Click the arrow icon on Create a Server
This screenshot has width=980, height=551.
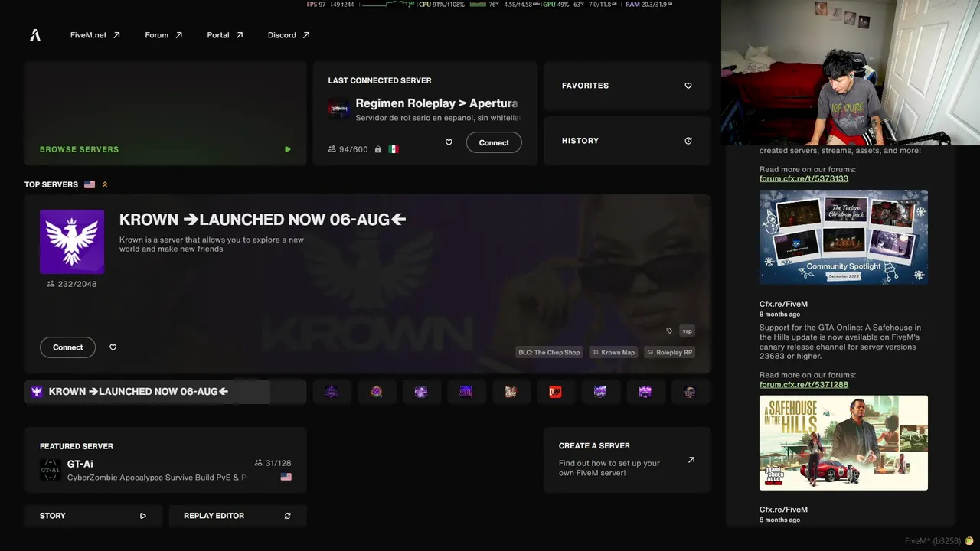coord(691,460)
